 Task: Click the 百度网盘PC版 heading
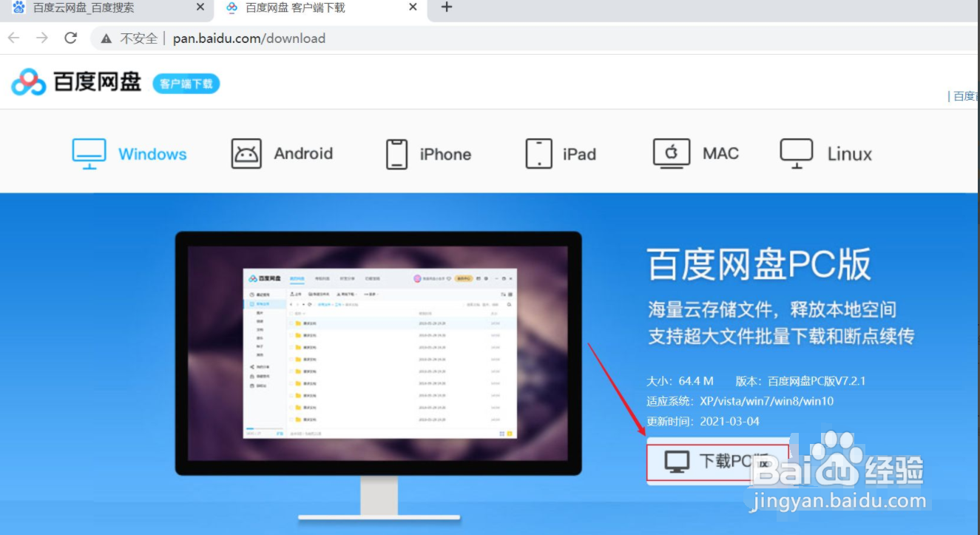pos(760,265)
